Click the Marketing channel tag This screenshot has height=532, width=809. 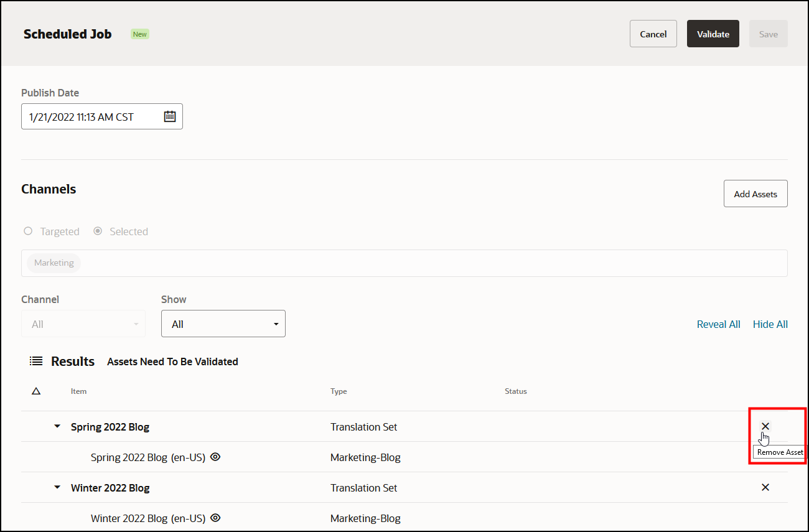[54, 263]
